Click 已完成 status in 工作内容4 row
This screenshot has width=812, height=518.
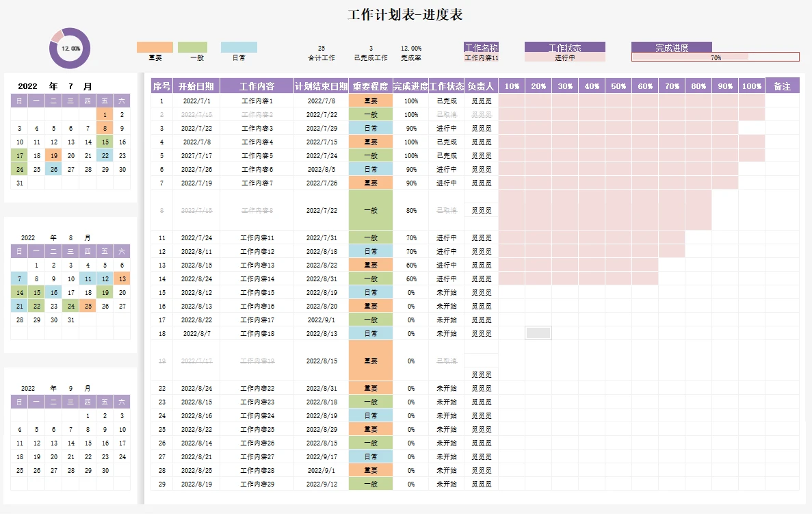(447, 142)
